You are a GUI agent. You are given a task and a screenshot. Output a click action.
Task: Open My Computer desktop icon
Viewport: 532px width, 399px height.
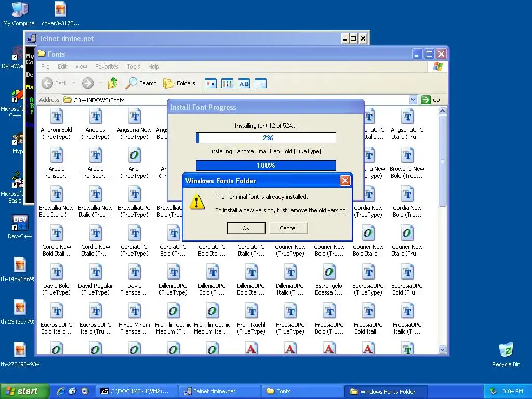pyautogui.click(x=20, y=14)
